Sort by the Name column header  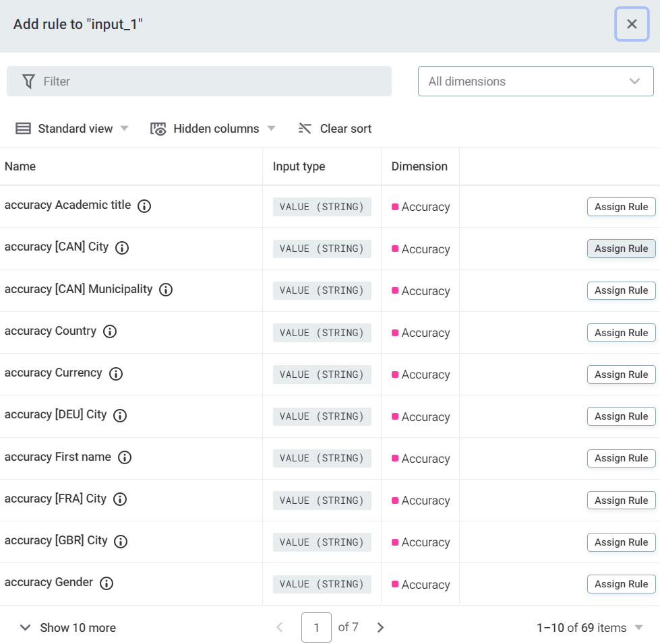coord(20,166)
